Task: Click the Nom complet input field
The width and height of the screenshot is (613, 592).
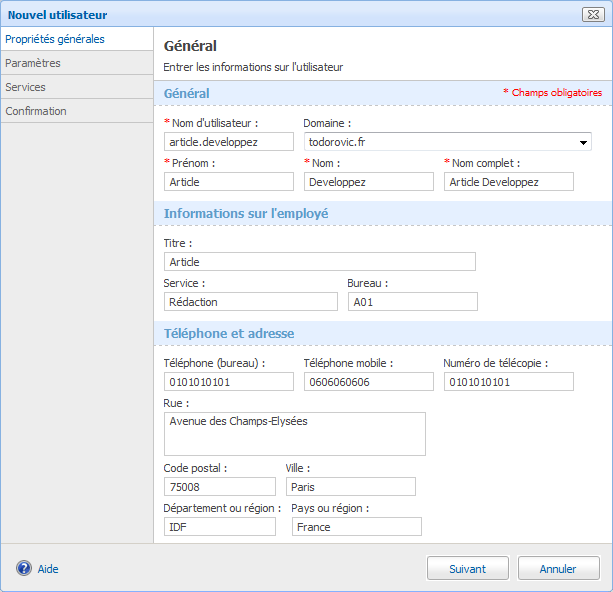Action: [508, 181]
